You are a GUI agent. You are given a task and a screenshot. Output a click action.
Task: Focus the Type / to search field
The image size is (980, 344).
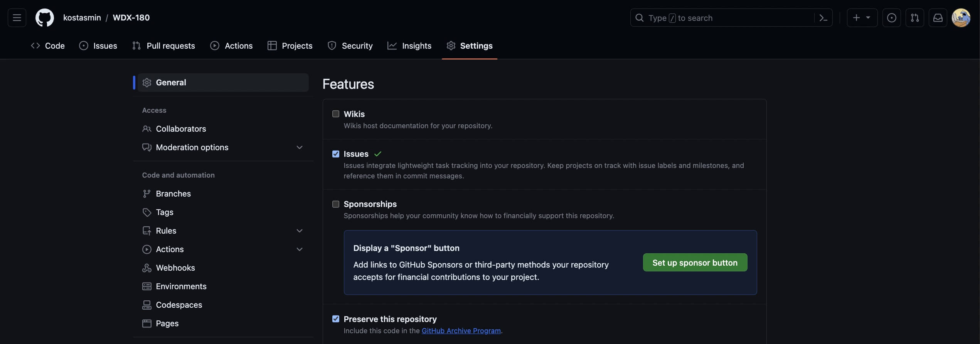731,18
